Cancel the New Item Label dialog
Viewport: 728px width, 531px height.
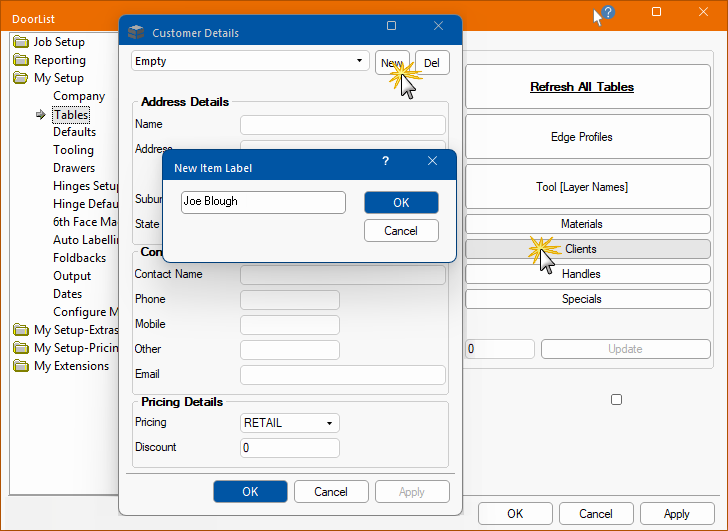pyautogui.click(x=401, y=231)
